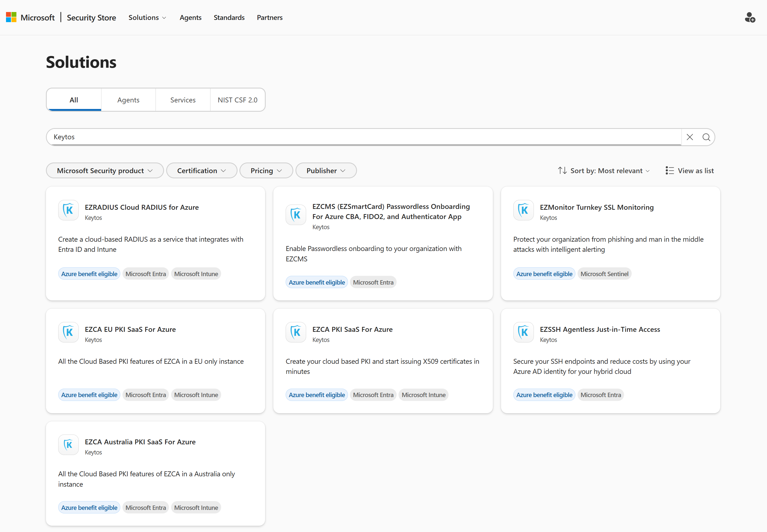Image resolution: width=767 pixels, height=532 pixels.
Task: Switch to the Services tab
Action: [x=183, y=100]
